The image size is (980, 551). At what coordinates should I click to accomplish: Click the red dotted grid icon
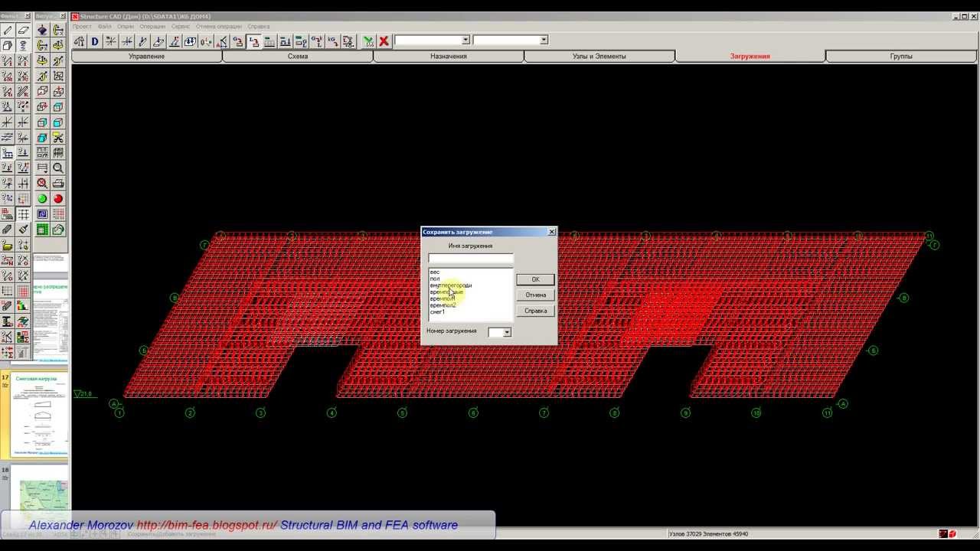pos(58,214)
